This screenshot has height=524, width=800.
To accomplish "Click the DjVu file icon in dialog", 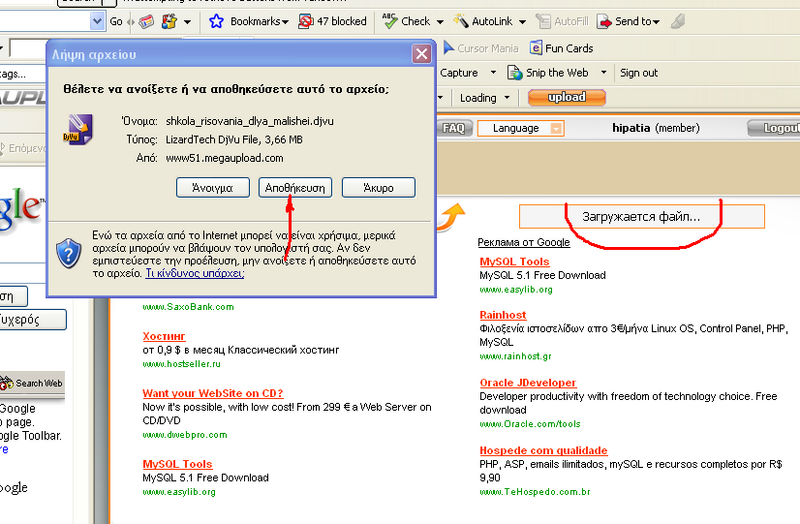I will pos(78,130).
